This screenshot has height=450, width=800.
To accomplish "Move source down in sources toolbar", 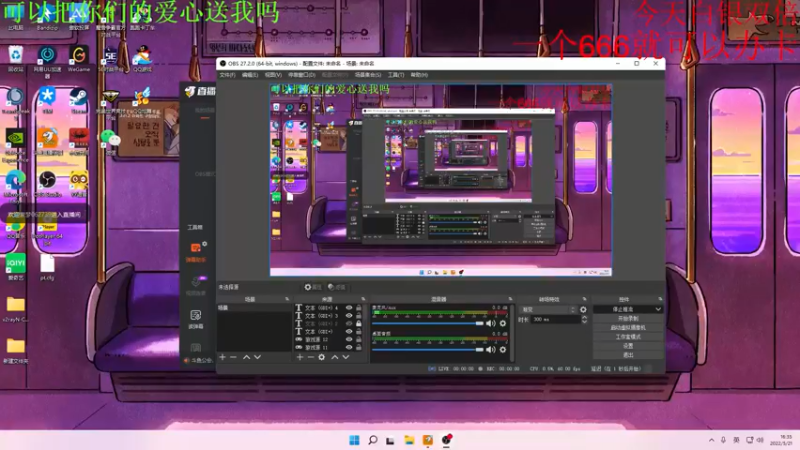I will (345, 357).
